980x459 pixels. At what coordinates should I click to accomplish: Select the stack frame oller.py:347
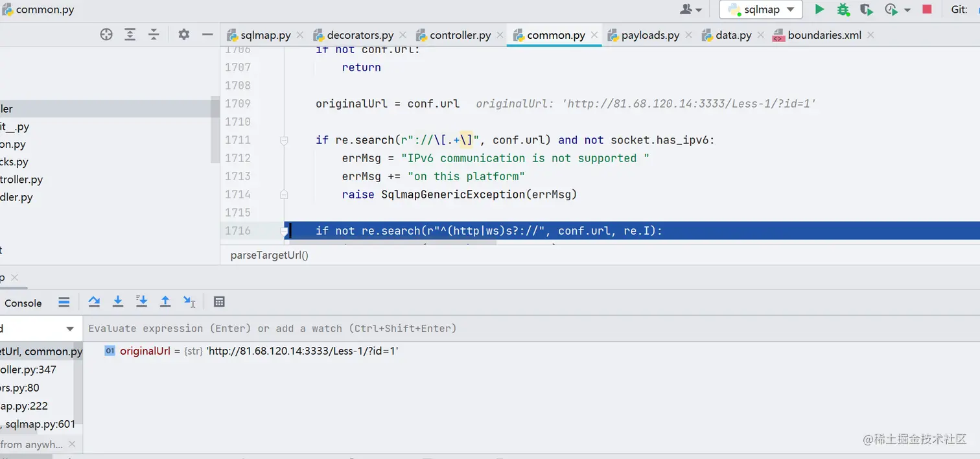coord(28,370)
